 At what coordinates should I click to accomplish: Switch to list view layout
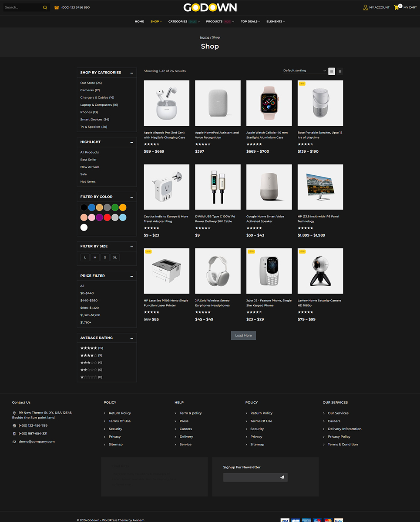[x=340, y=71]
